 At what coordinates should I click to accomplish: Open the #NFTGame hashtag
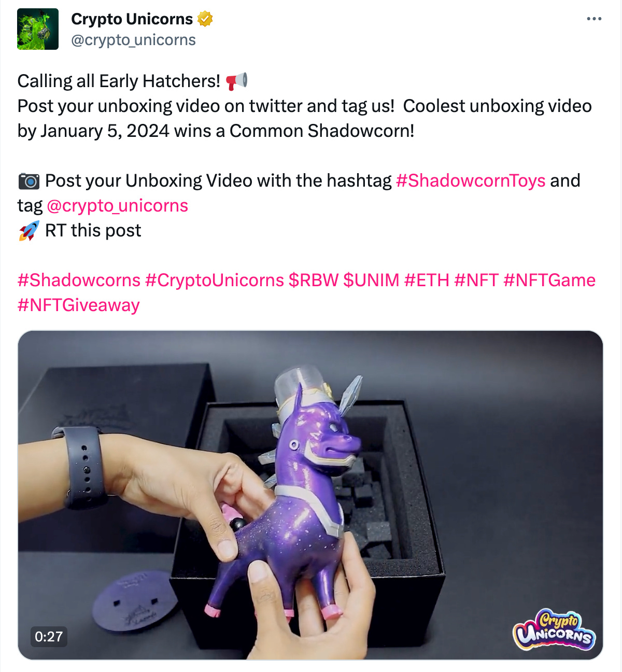[549, 280]
